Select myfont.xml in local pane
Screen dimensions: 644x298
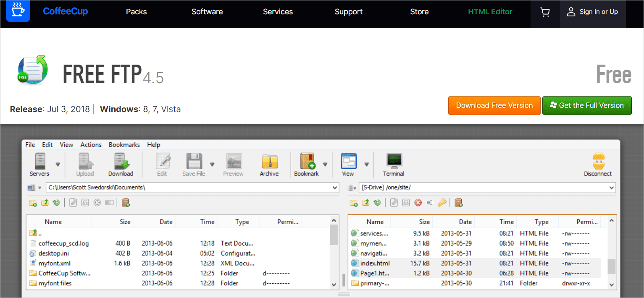coord(55,263)
